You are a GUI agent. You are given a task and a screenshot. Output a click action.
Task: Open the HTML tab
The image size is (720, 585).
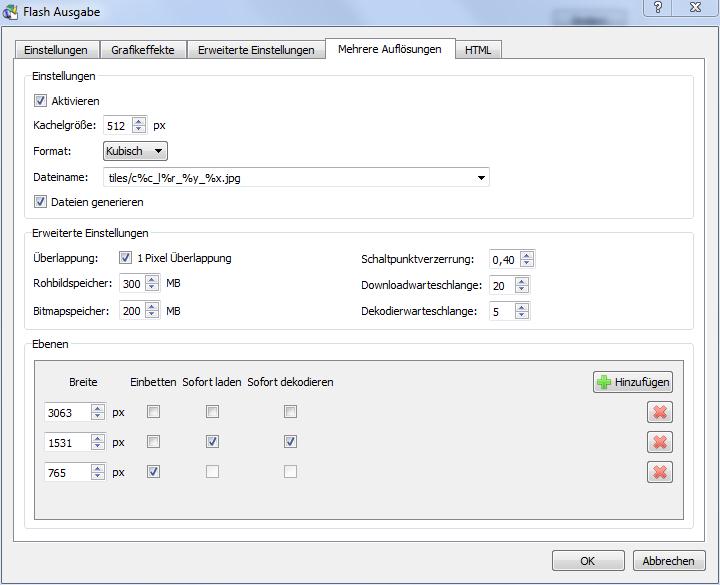tap(478, 50)
